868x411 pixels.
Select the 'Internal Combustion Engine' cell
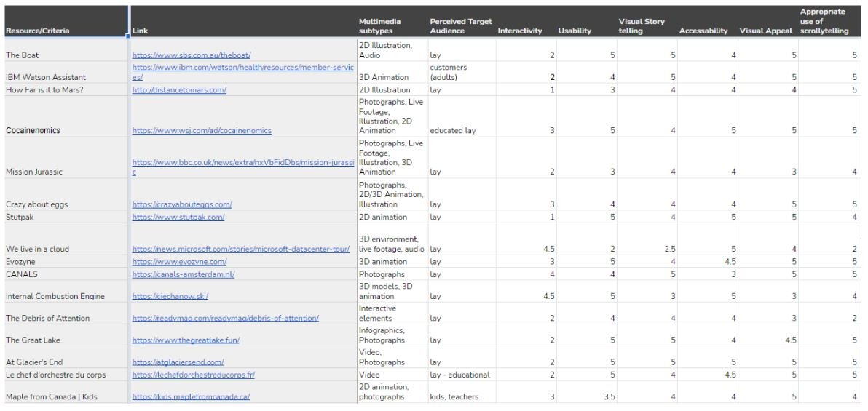pyautogui.click(x=66, y=292)
